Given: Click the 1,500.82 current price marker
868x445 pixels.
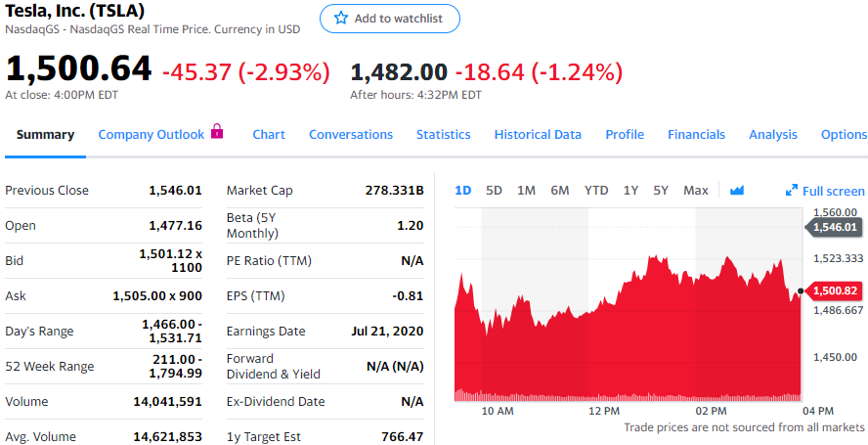Looking at the screenshot, I should tap(834, 290).
